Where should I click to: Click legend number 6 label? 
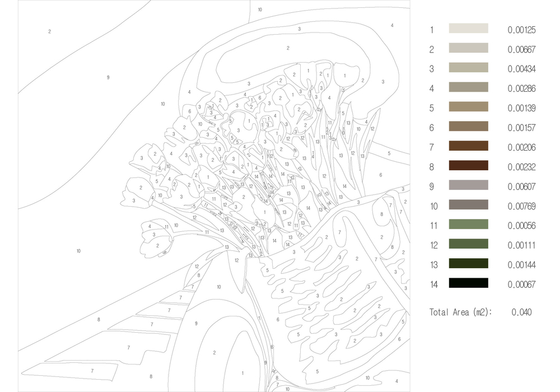432,128
